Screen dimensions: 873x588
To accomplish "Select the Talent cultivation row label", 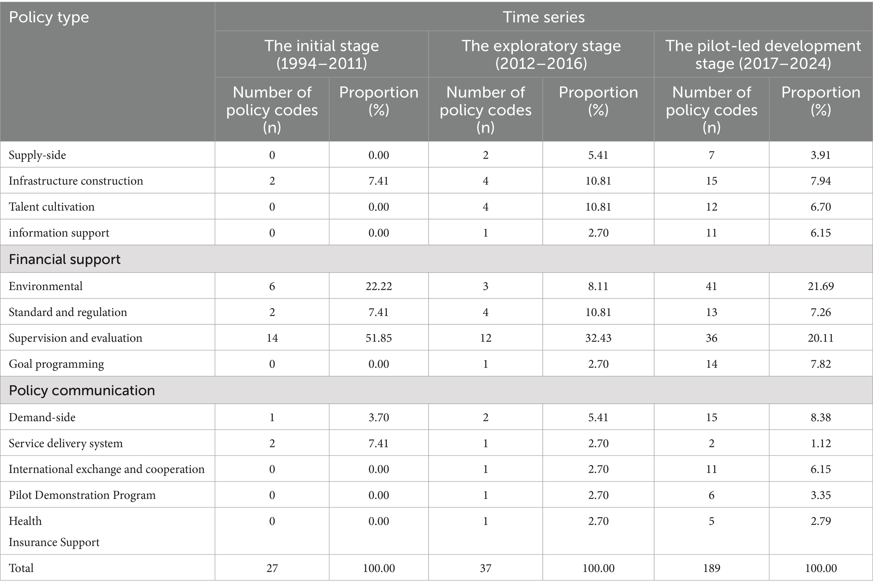I will point(52,207).
